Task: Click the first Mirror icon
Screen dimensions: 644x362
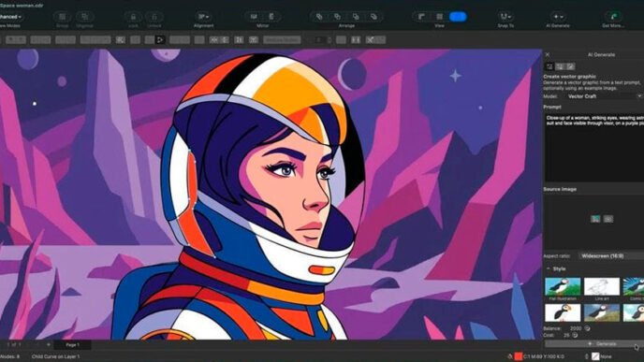Action: (x=254, y=17)
